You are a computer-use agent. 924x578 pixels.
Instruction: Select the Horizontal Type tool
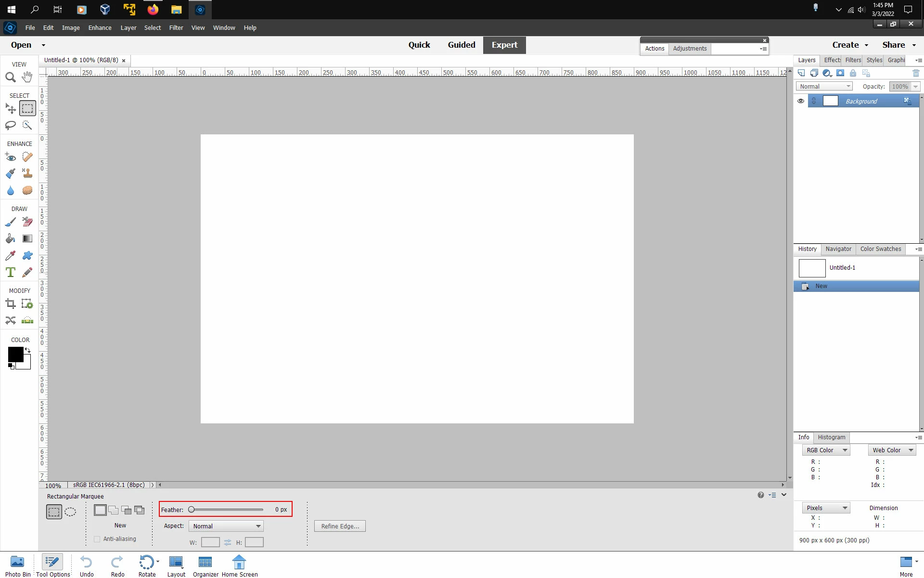click(x=10, y=272)
